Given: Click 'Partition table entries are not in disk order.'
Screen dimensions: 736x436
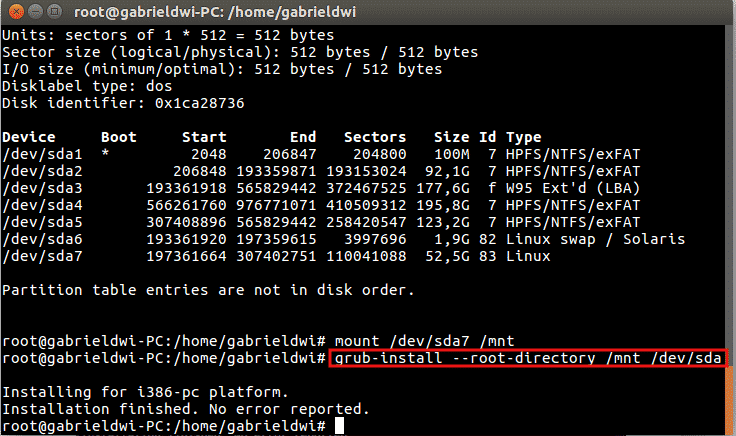Looking at the screenshot, I should point(208,290).
